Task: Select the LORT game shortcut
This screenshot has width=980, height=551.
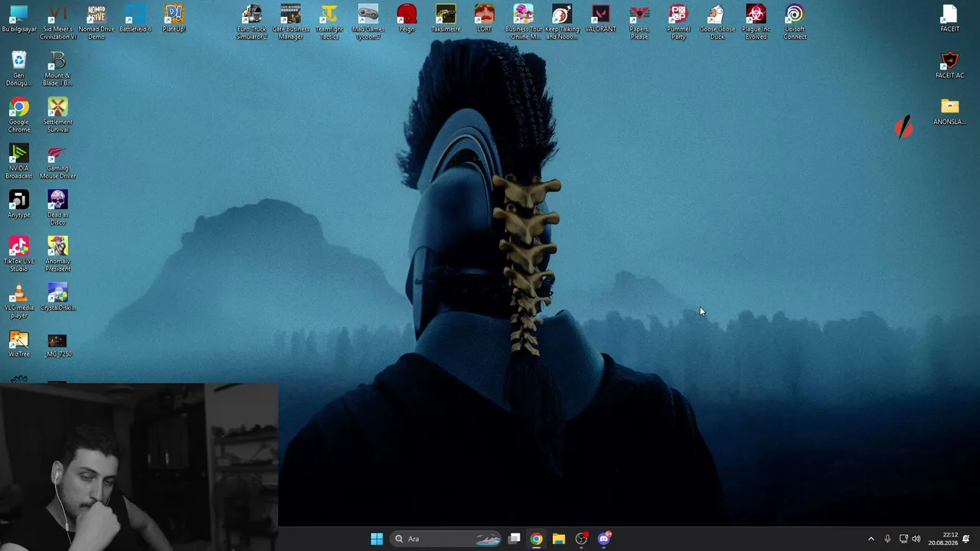Action: (484, 18)
